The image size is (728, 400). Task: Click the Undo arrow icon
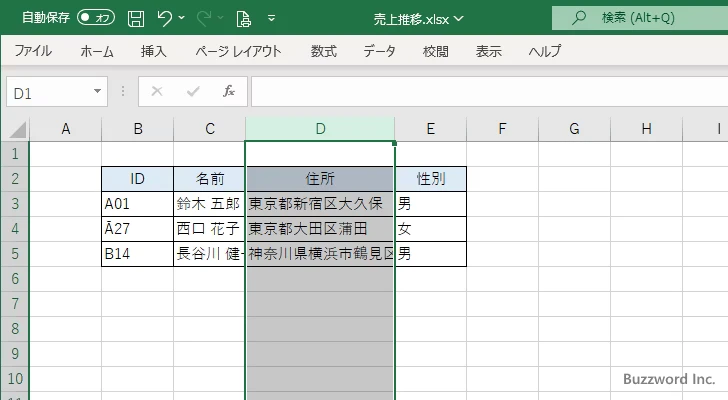click(x=165, y=18)
